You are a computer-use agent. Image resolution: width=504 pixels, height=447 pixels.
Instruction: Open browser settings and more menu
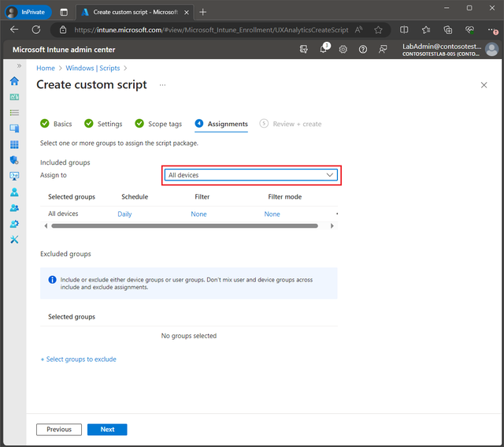[492, 30]
